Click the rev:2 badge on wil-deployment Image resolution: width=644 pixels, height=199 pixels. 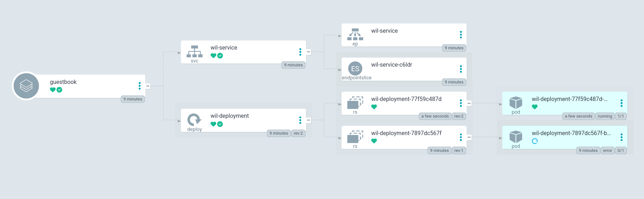tap(298, 133)
